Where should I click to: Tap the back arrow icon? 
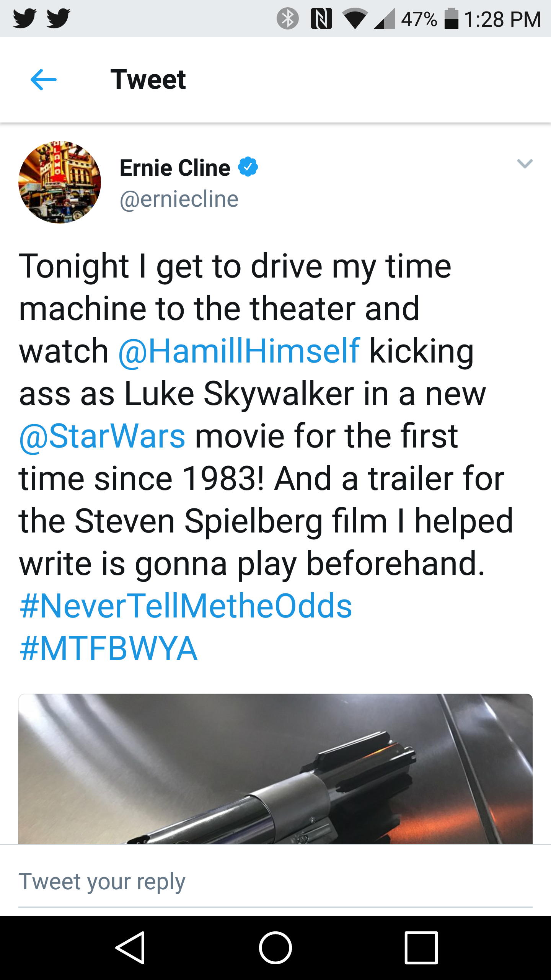pos(43,80)
